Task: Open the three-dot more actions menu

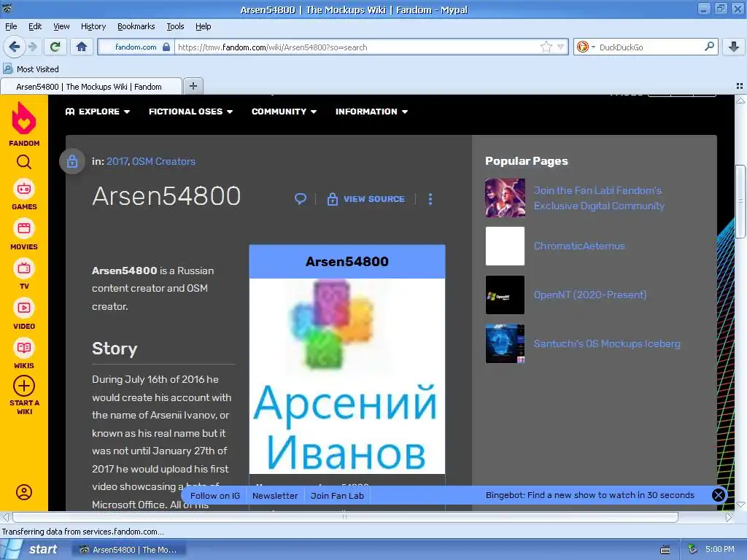Action: click(x=430, y=199)
